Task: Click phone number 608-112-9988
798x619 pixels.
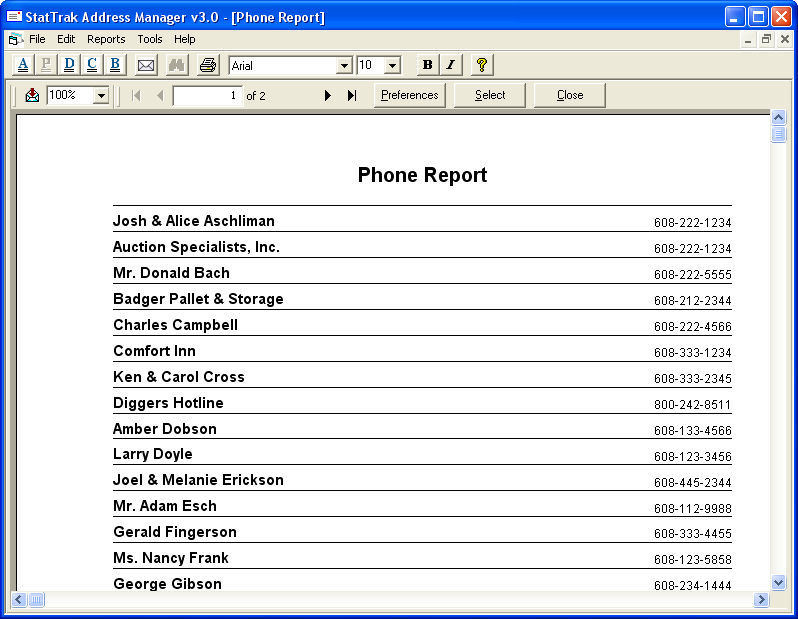Action: (x=693, y=509)
